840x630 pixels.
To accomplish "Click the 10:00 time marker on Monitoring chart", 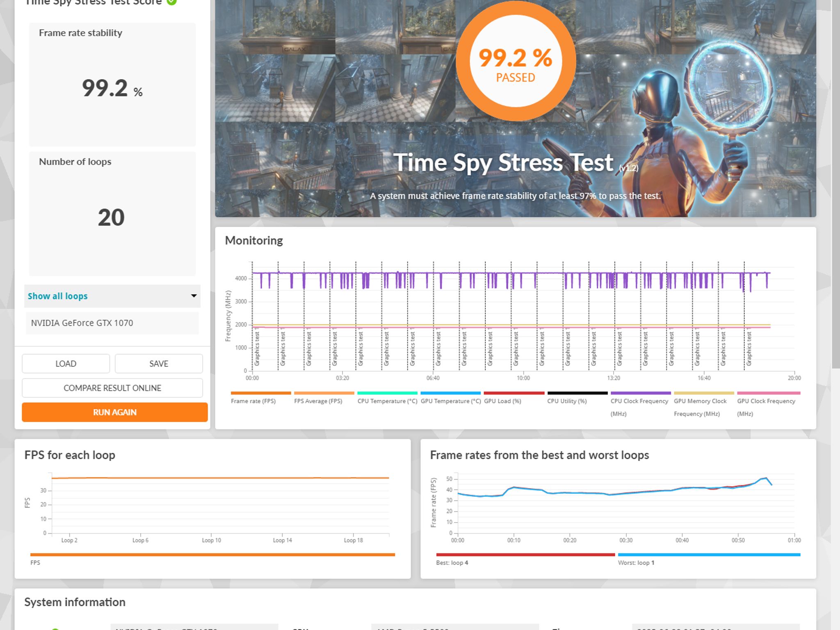I will pyautogui.click(x=523, y=378).
